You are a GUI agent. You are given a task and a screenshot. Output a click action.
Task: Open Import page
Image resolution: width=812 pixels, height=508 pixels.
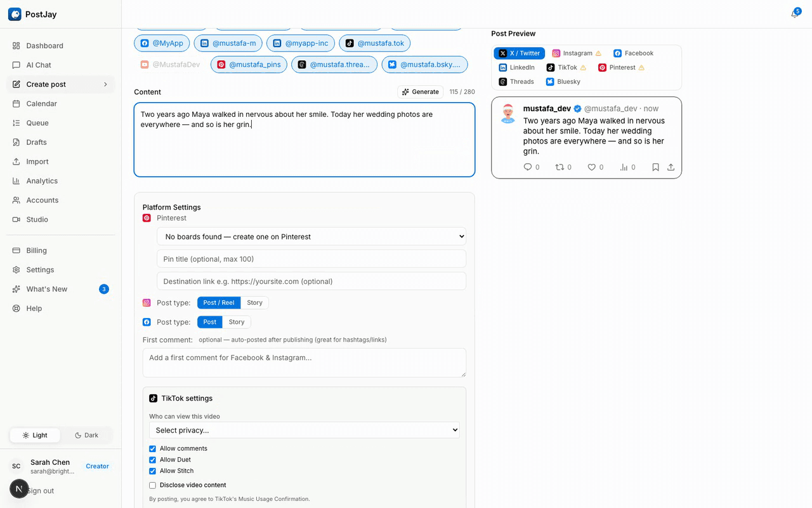pos(61,161)
